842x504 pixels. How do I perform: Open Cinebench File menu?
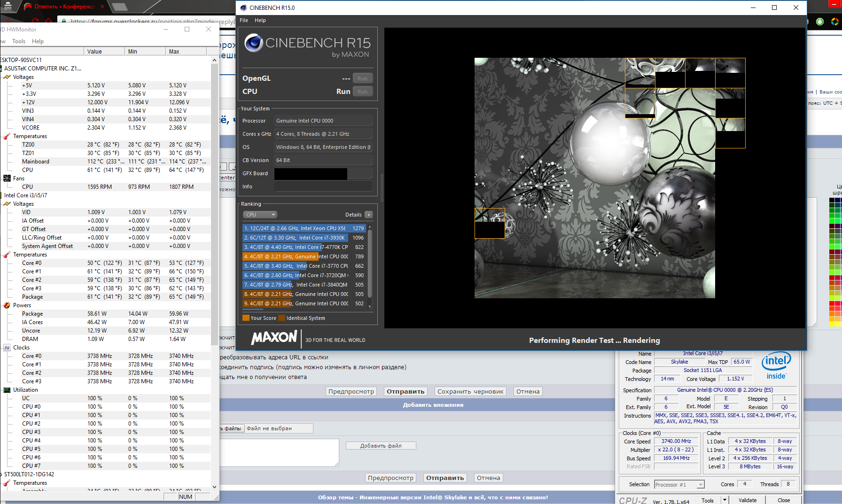tap(243, 20)
